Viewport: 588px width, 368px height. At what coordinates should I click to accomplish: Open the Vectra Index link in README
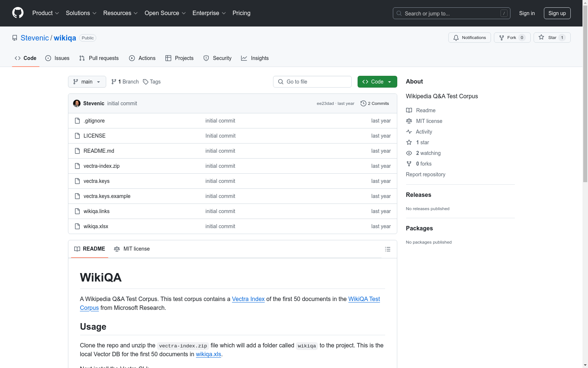coord(248,299)
